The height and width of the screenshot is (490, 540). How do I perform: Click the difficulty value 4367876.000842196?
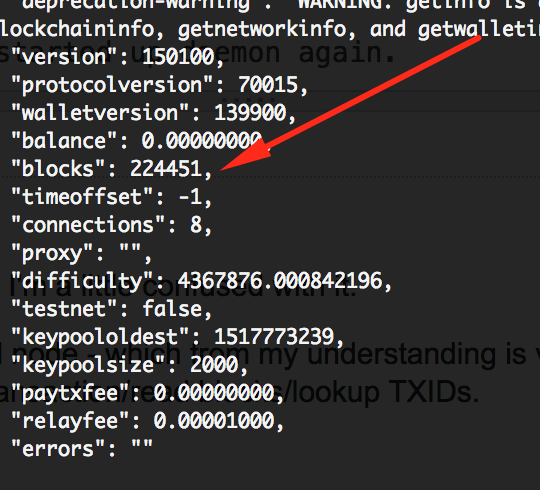[280, 281]
